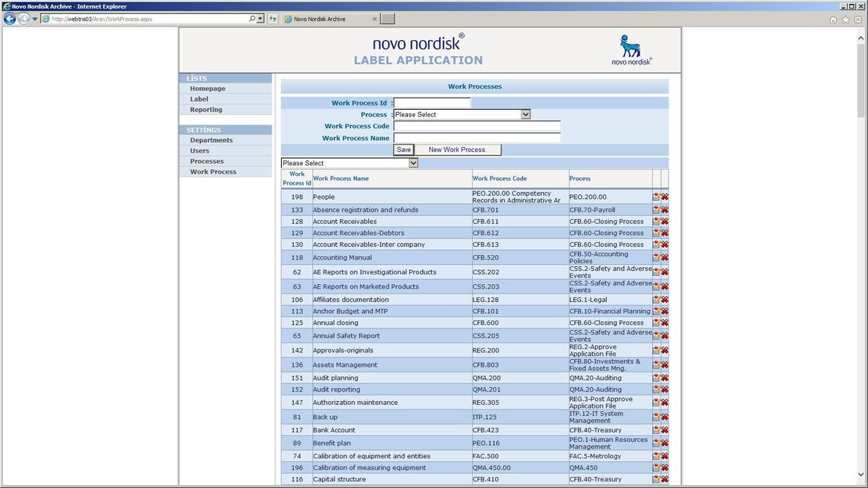Open the Departments settings item
Image resolution: width=868 pixels, height=488 pixels.
tap(211, 140)
